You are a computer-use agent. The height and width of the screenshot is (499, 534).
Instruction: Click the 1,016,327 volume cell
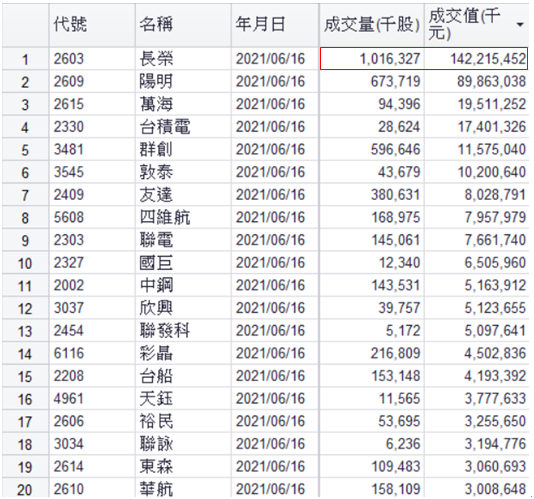click(x=372, y=59)
